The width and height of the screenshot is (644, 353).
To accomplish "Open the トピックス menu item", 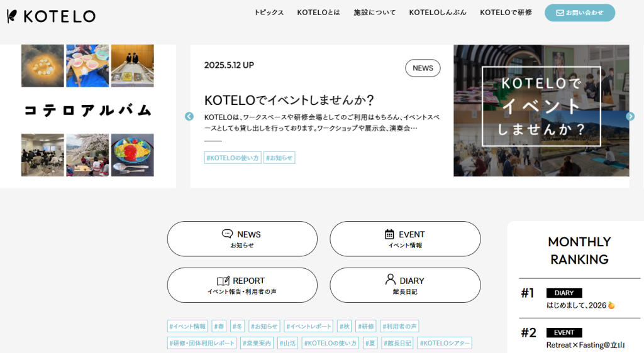I will click(269, 13).
